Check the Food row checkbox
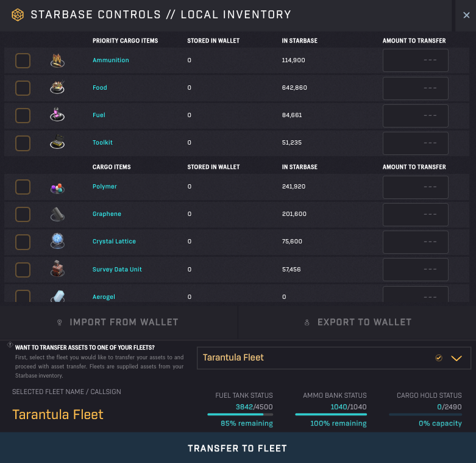 click(23, 88)
